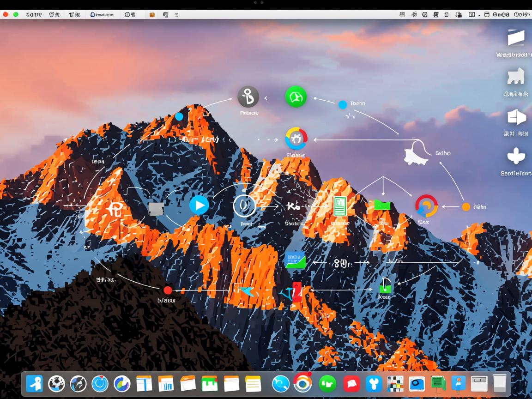Open the colorful mosaic grid dock icon

(395, 383)
